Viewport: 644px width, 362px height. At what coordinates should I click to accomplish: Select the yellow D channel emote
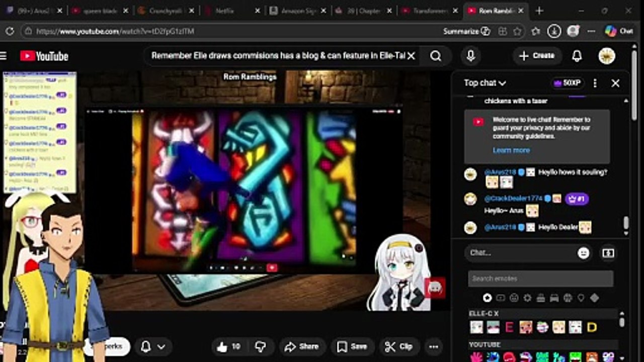[x=592, y=327]
